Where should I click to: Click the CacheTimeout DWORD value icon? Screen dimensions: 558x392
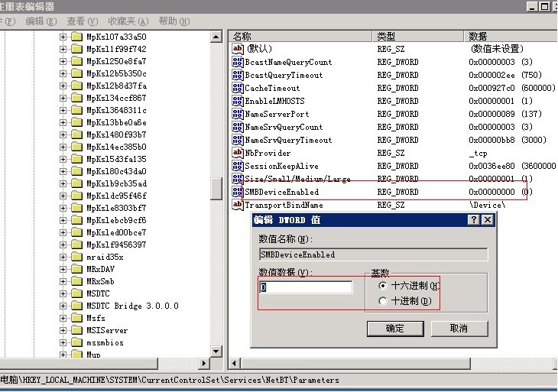pyautogui.click(x=237, y=88)
